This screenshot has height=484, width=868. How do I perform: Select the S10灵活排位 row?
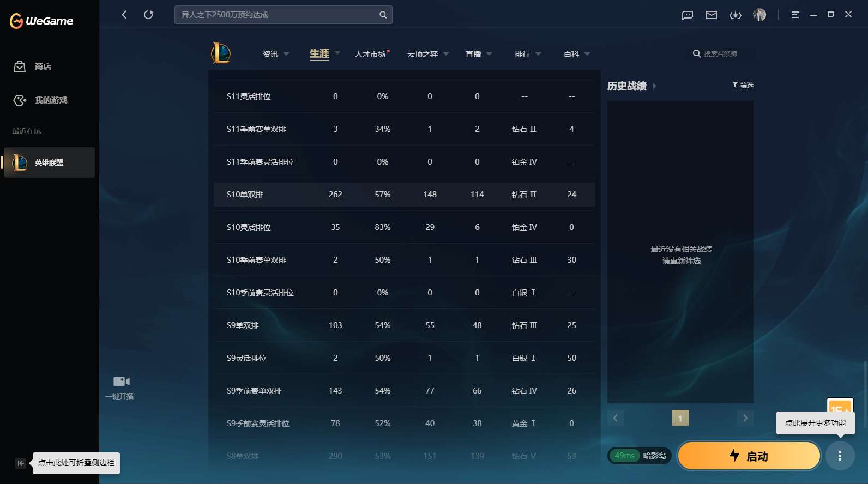tap(404, 227)
